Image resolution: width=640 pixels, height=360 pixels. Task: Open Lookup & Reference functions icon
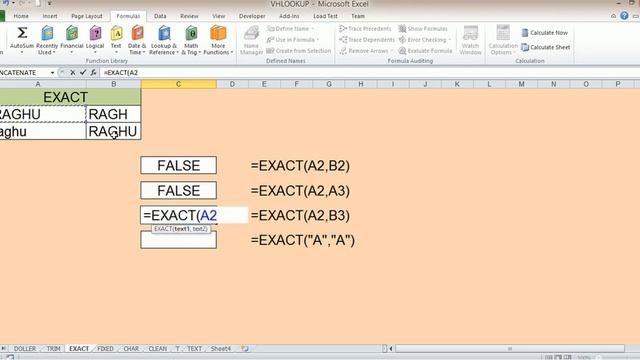click(x=164, y=33)
